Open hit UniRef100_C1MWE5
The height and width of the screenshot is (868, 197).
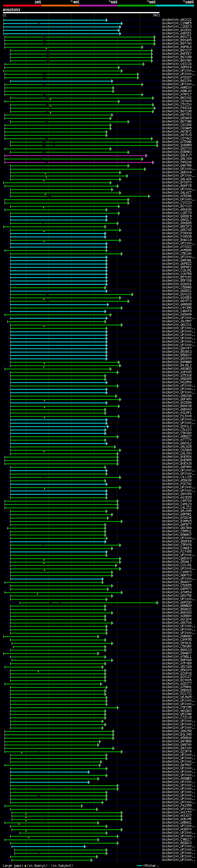pos(177,23)
